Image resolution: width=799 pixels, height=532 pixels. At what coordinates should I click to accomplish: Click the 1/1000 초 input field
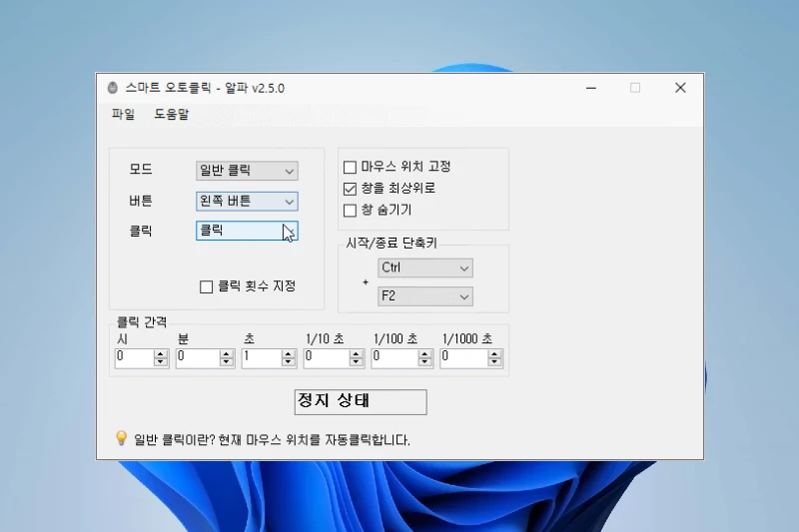click(463, 357)
